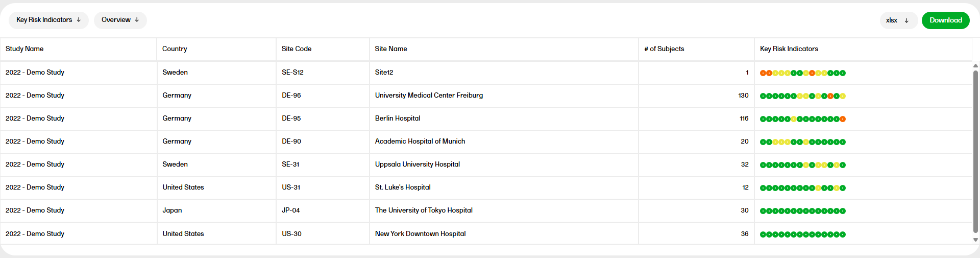Sort by Country column header
Screen dimensions: 980x258
175,49
